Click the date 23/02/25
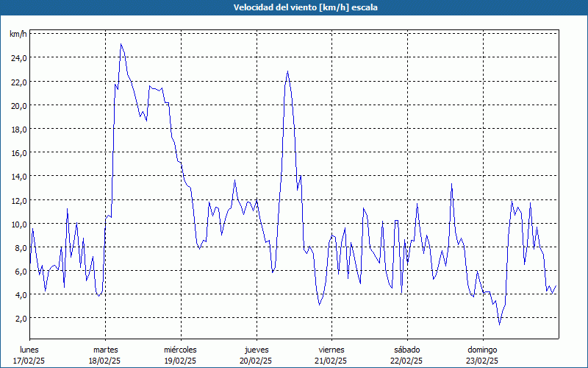 coord(482,361)
